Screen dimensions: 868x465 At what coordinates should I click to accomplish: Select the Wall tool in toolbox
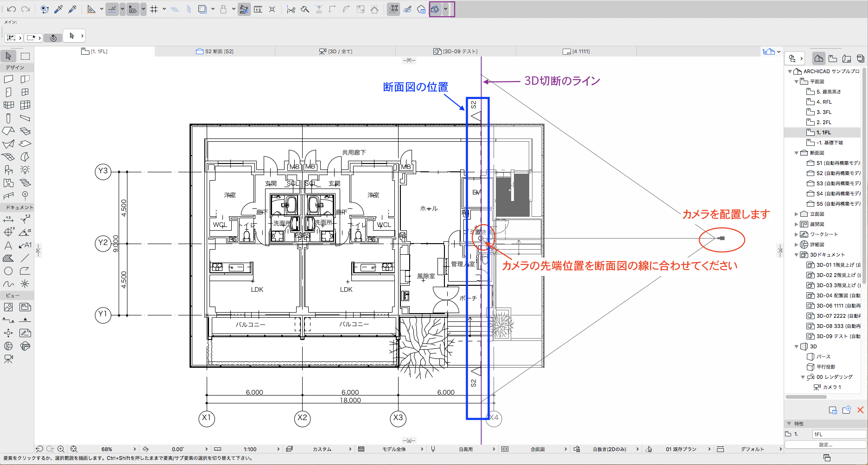[8, 79]
